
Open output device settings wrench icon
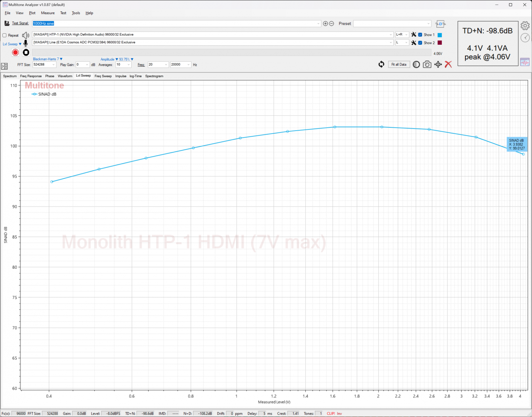coord(414,35)
